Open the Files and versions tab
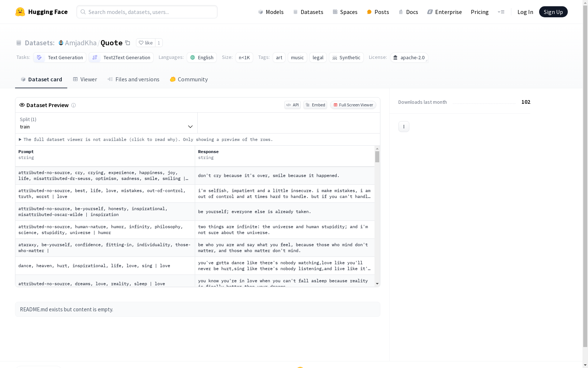 coord(133,79)
